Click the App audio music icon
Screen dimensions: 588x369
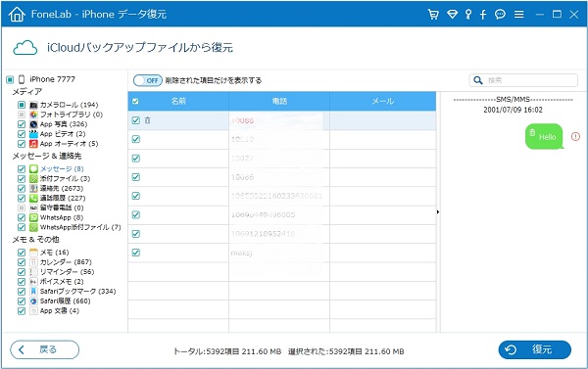click(33, 144)
